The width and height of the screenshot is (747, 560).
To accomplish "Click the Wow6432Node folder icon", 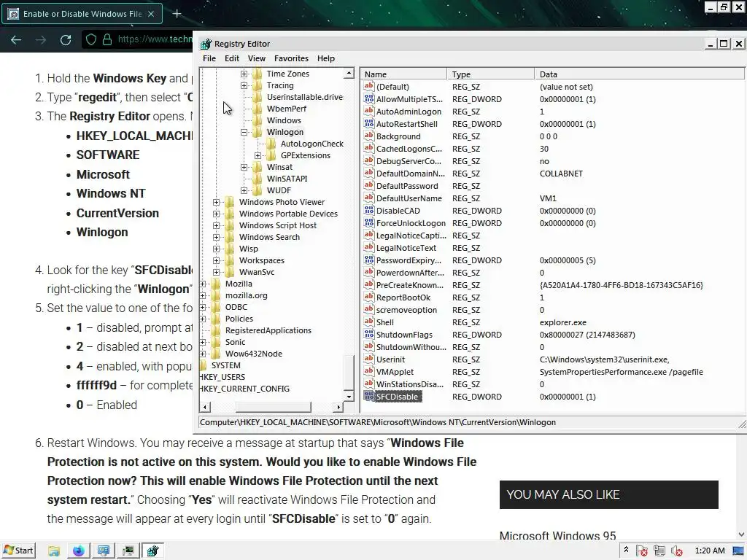I will [x=216, y=354].
